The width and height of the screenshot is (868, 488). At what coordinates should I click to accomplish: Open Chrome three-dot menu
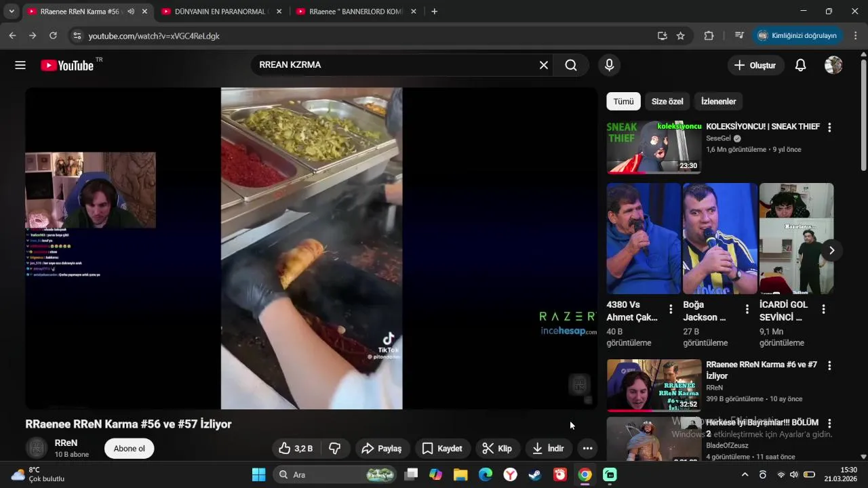pos(856,36)
